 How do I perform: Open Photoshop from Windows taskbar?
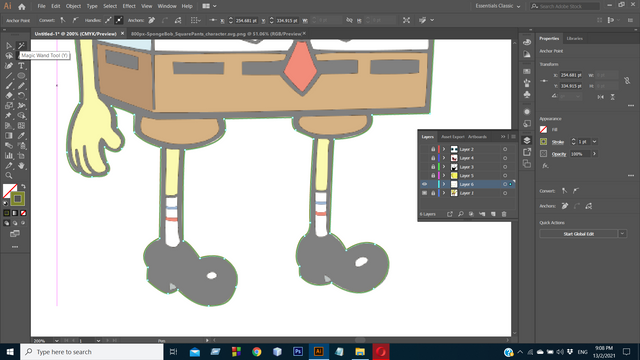pos(298,351)
